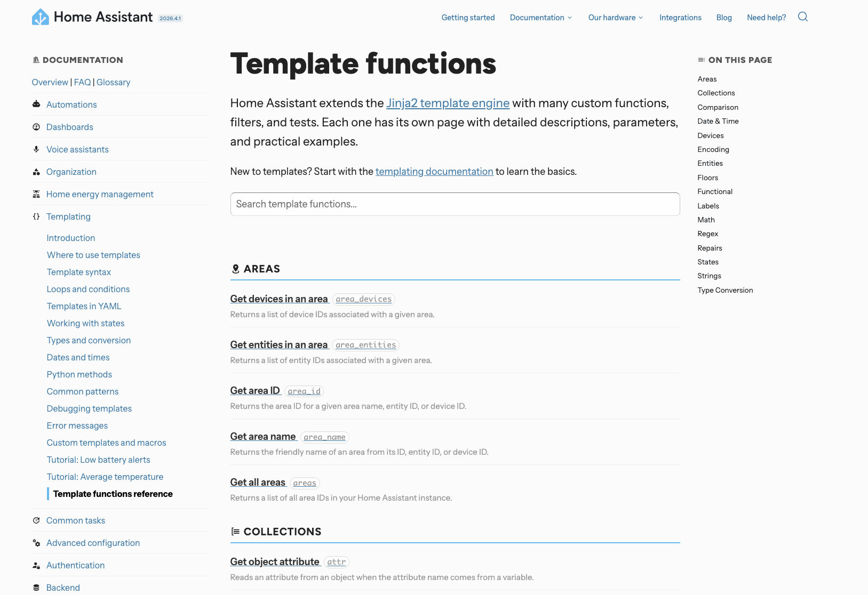
Task: Click the Advanced configuration gears icon
Action: tap(36, 543)
